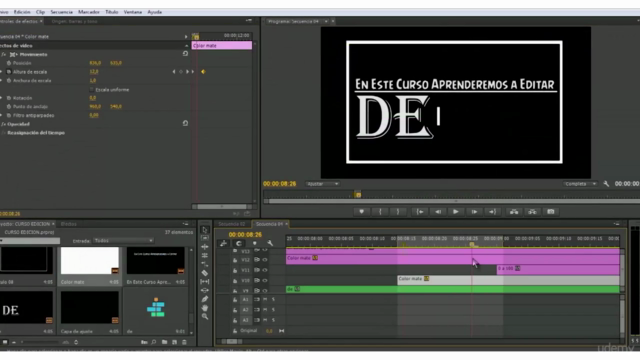Open the Título menu
Viewport: 640px width, 360px height.
pyautogui.click(x=112, y=12)
